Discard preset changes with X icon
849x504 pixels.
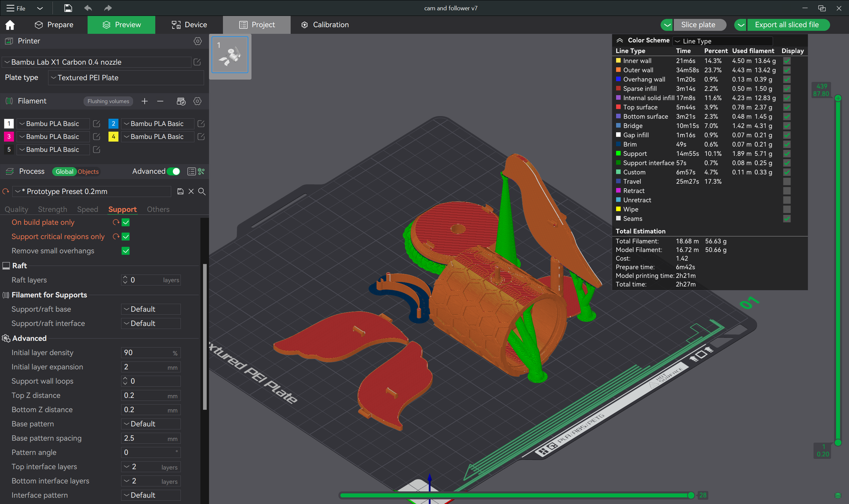click(x=191, y=192)
